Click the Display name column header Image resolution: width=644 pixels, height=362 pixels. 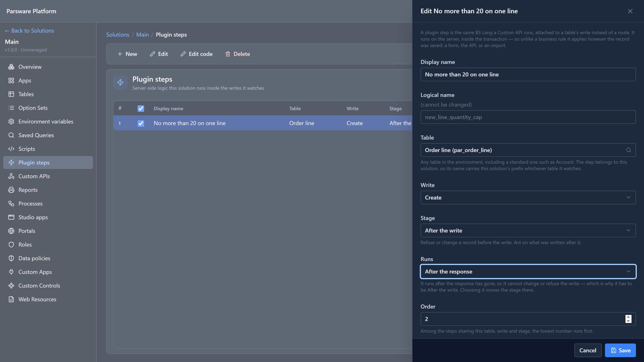[x=168, y=108]
